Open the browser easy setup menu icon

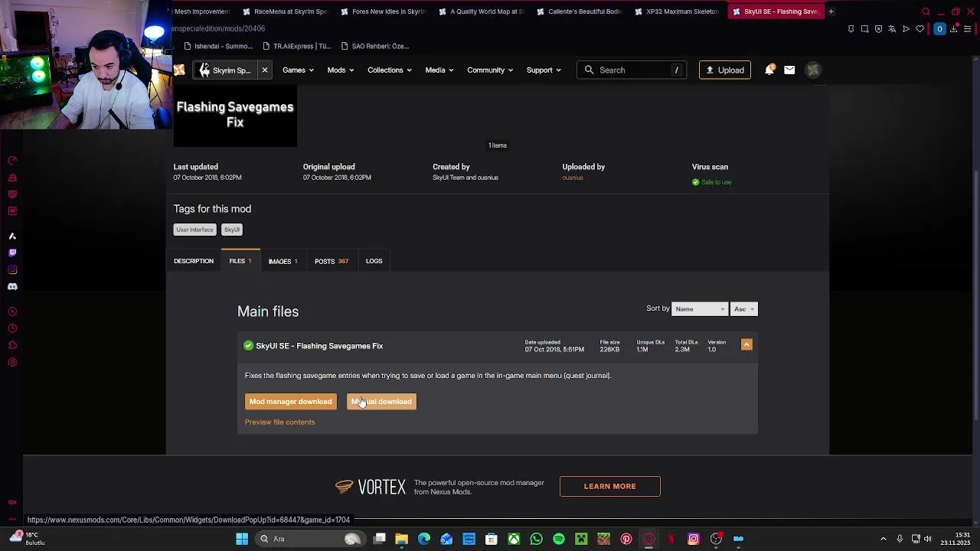(967, 29)
